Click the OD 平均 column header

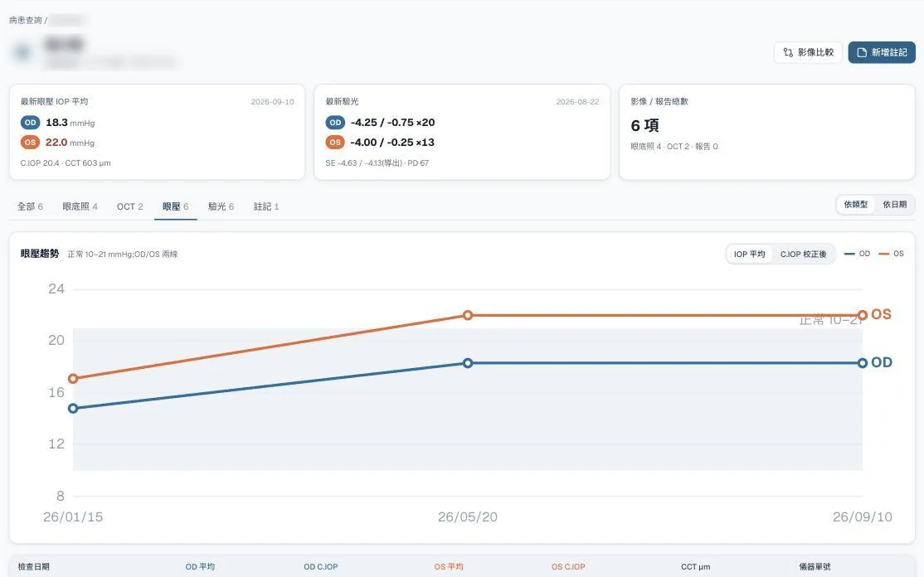(200, 567)
